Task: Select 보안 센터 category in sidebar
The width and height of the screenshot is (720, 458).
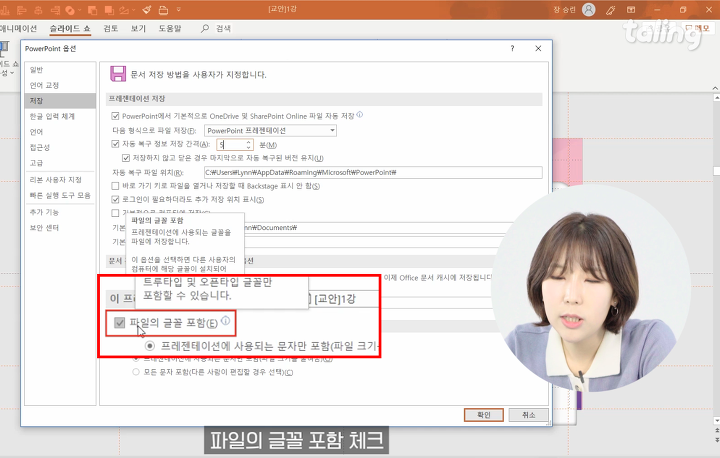Action: click(x=60, y=227)
